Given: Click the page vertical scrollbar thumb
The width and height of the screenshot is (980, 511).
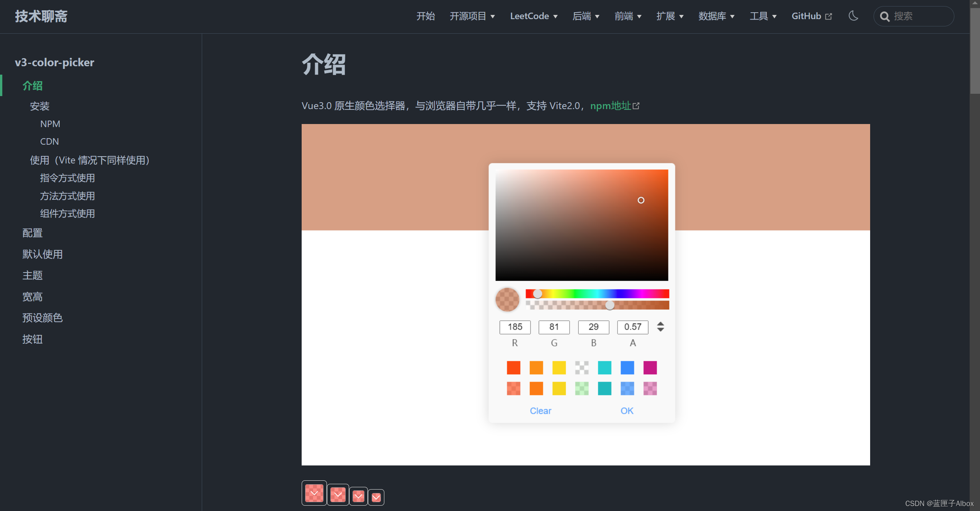Looking at the screenshot, I should point(975,50).
